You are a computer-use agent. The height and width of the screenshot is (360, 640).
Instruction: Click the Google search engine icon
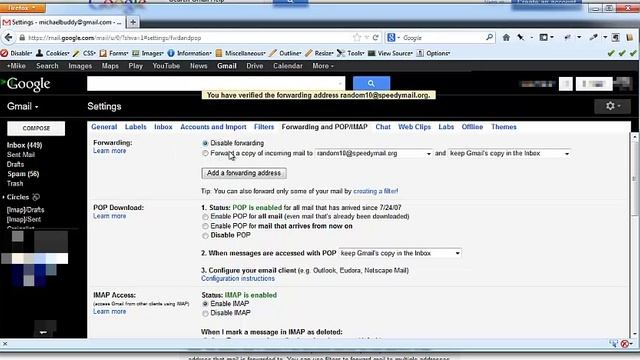[x=391, y=38]
